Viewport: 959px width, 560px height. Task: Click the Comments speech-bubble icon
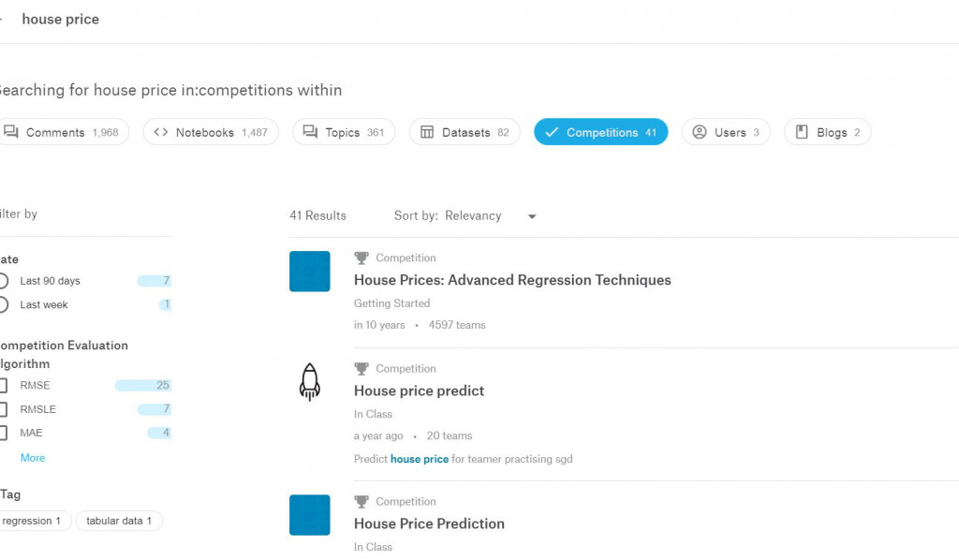(11, 132)
